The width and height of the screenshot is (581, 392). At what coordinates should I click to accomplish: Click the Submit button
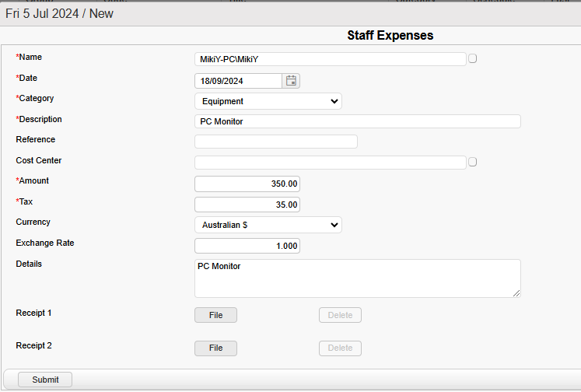(45, 380)
